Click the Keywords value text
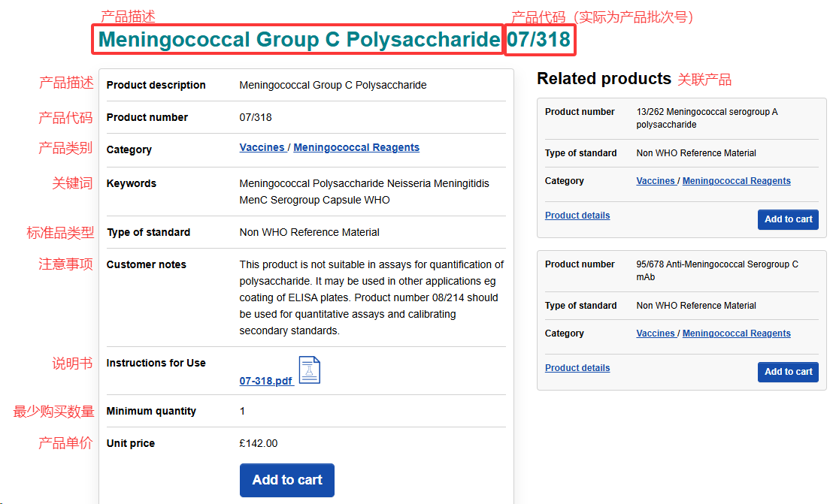The width and height of the screenshot is (830, 504). [364, 192]
